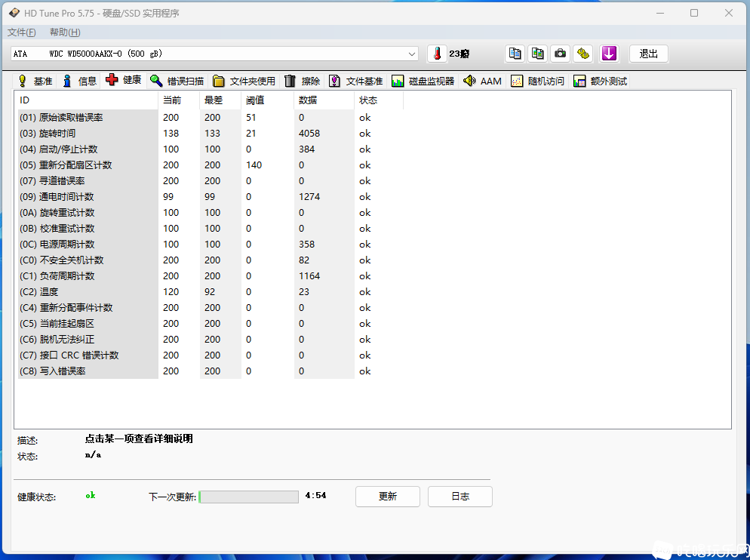Maximize the HD Tune Pro window
This screenshot has height=560, width=750.
(694, 13)
